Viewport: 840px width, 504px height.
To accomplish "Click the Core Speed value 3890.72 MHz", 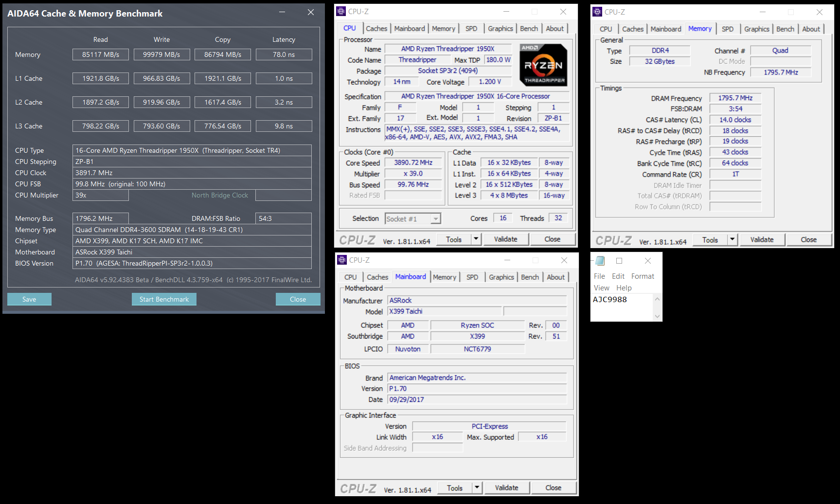I will 413,162.
